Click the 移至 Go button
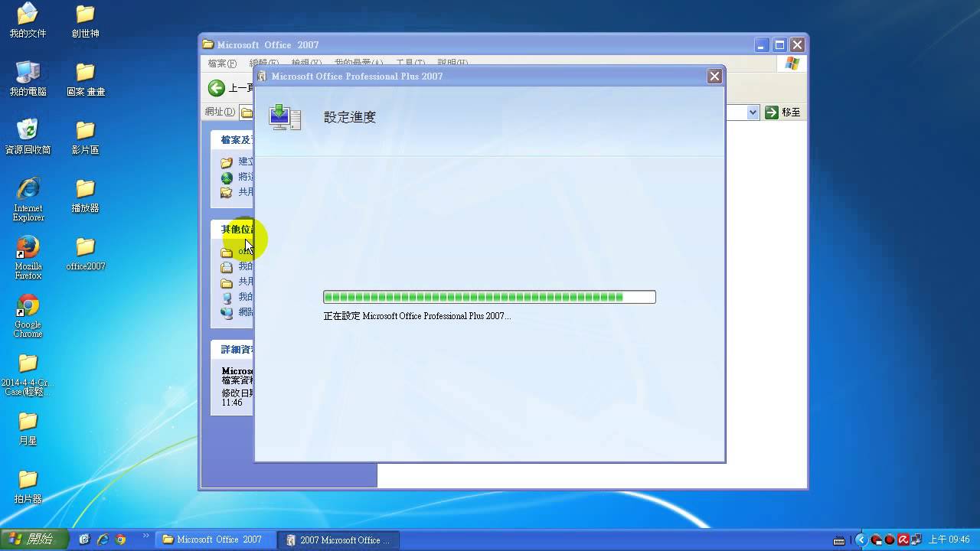The height and width of the screenshot is (551, 980). click(x=782, y=112)
